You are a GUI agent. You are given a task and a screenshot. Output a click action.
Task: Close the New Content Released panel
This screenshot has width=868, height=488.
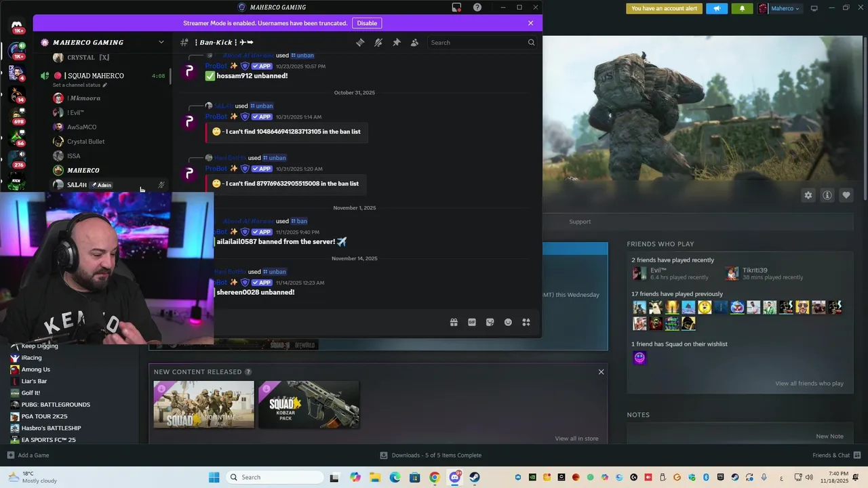tap(601, 372)
